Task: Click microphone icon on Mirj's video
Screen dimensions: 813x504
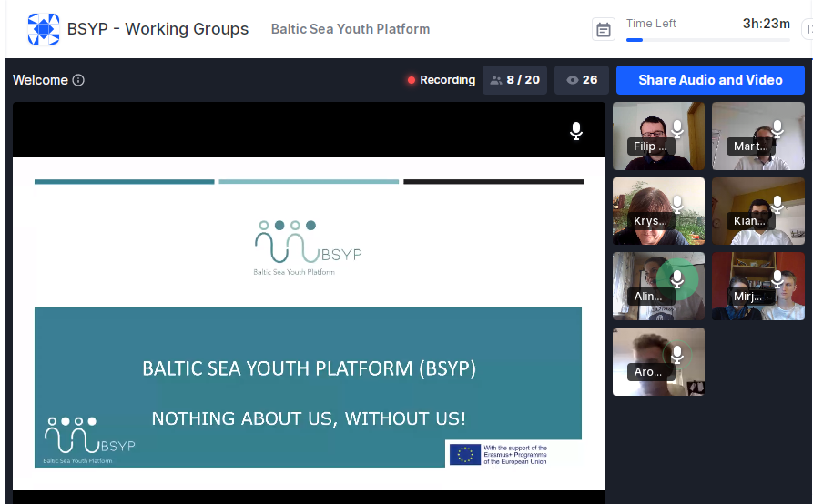Action: coord(777,278)
